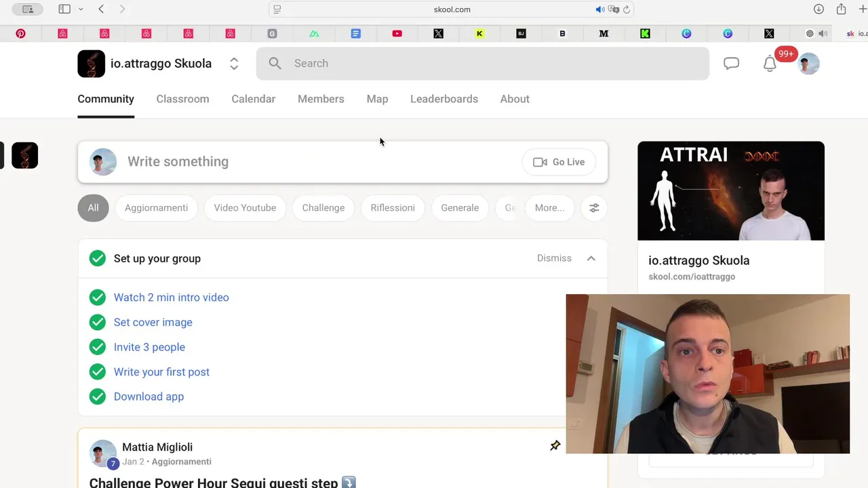Viewport: 868px width, 488px height.
Task: Click the page reader icon in address bar
Action: [277, 9]
